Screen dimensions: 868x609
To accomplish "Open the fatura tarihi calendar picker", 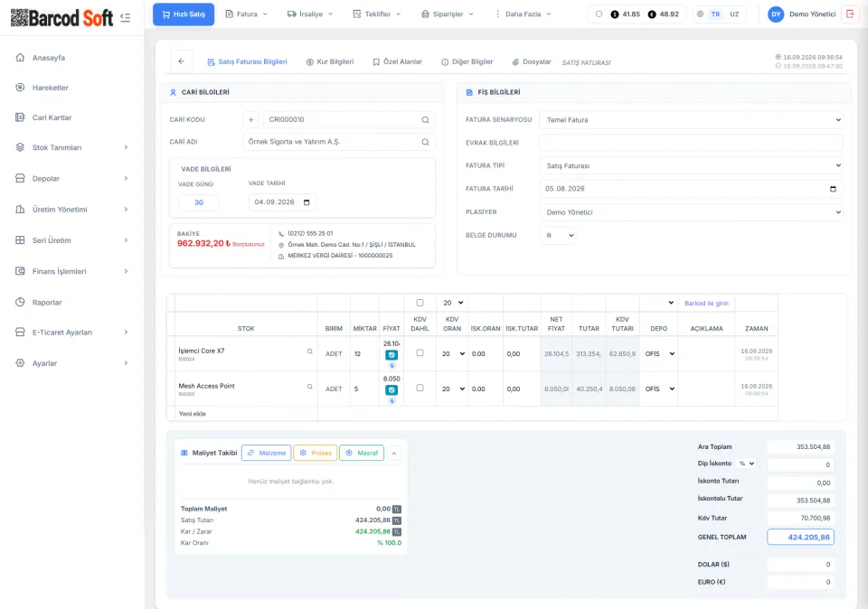I will pyautogui.click(x=833, y=189).
